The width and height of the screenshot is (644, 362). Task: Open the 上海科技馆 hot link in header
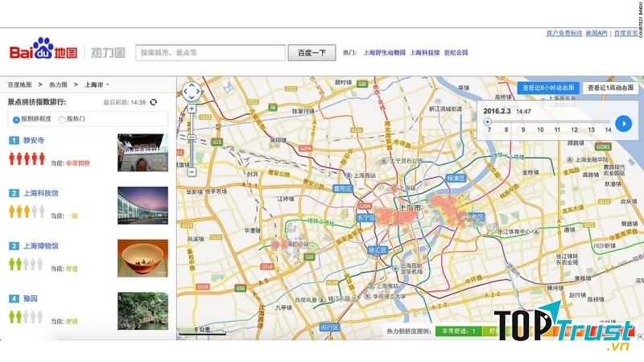pyautogui.click(x=425, y=52)
